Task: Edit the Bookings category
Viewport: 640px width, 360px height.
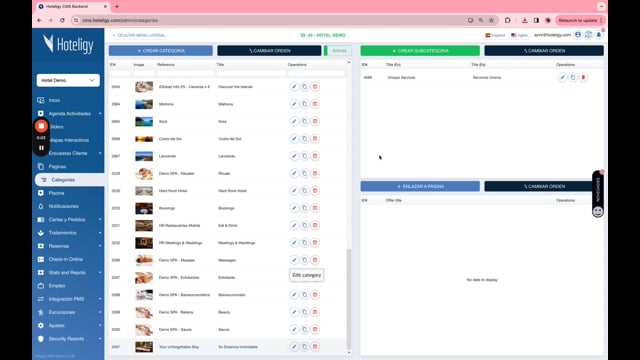Action: click(294, 208)
